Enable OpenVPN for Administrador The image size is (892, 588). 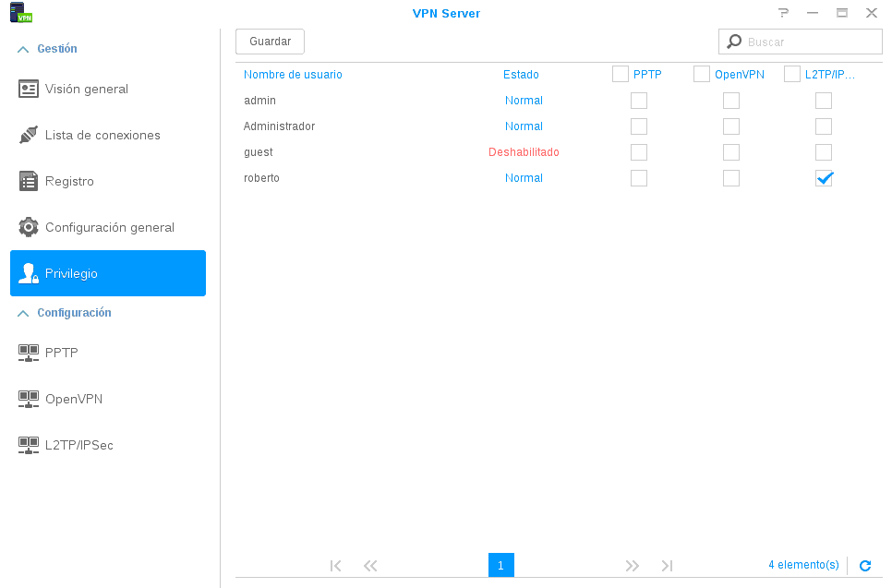point(731,126)
